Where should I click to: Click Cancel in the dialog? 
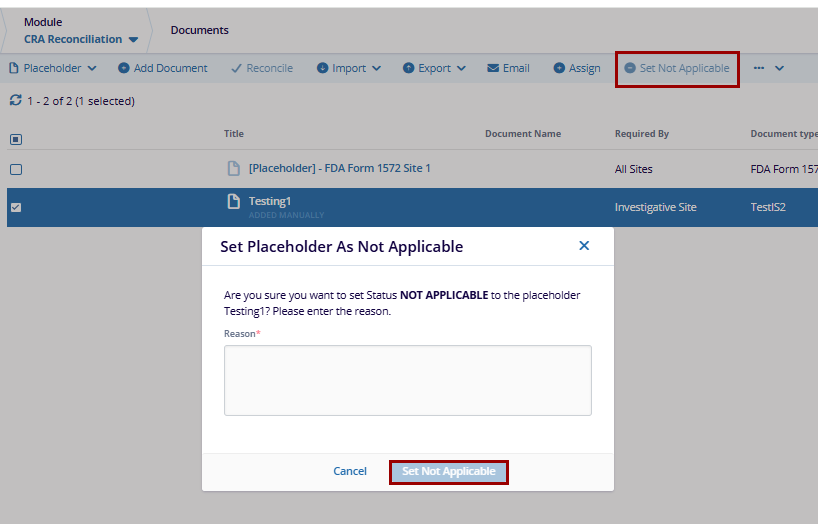tap(350, 471)
